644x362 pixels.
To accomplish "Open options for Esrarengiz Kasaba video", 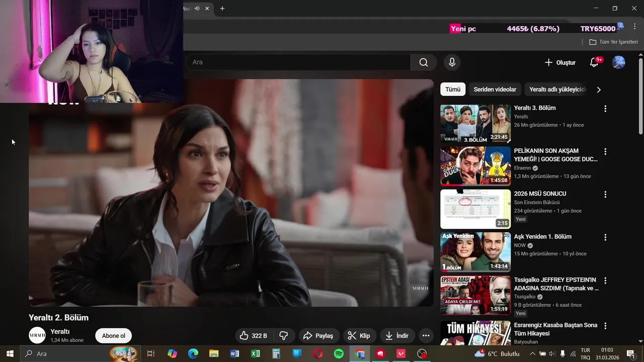I will pyautogui.click(x=605, y=326).
